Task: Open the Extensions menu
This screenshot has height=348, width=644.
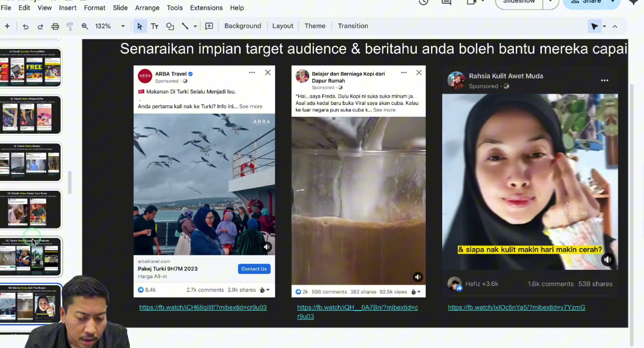Action: tap(206, 8)
